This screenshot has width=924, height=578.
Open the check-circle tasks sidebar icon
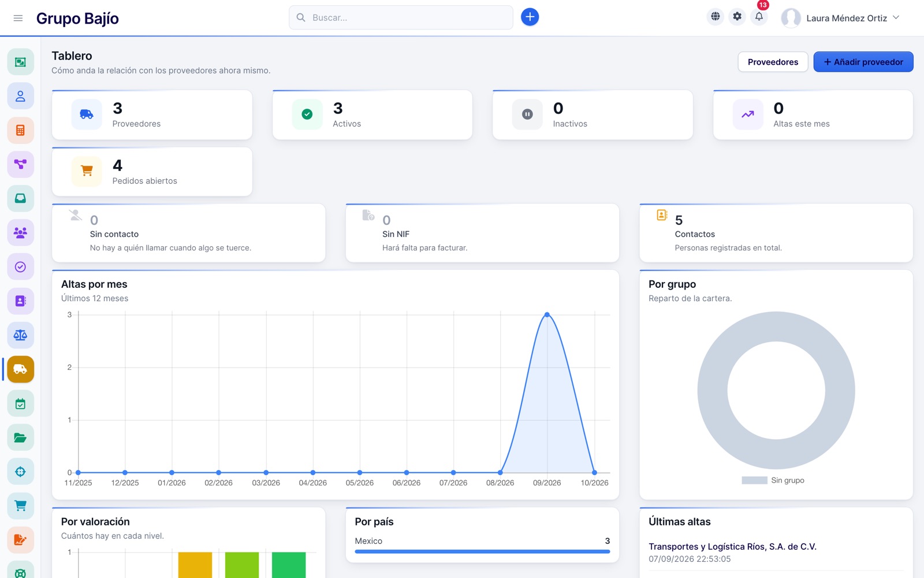pos(20,266)
